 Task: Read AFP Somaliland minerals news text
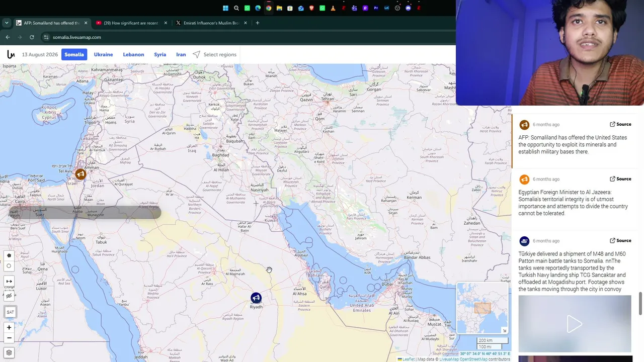point(573,145)
